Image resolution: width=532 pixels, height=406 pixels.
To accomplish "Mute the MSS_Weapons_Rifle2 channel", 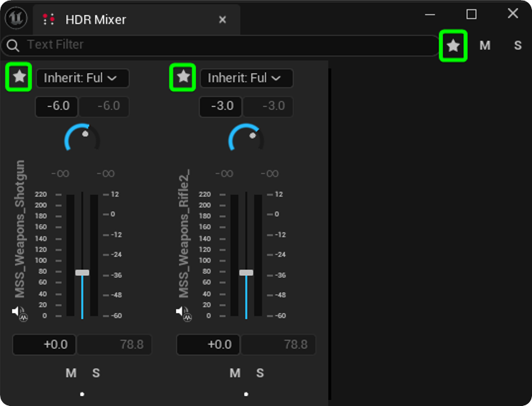I will pos(235,373).
